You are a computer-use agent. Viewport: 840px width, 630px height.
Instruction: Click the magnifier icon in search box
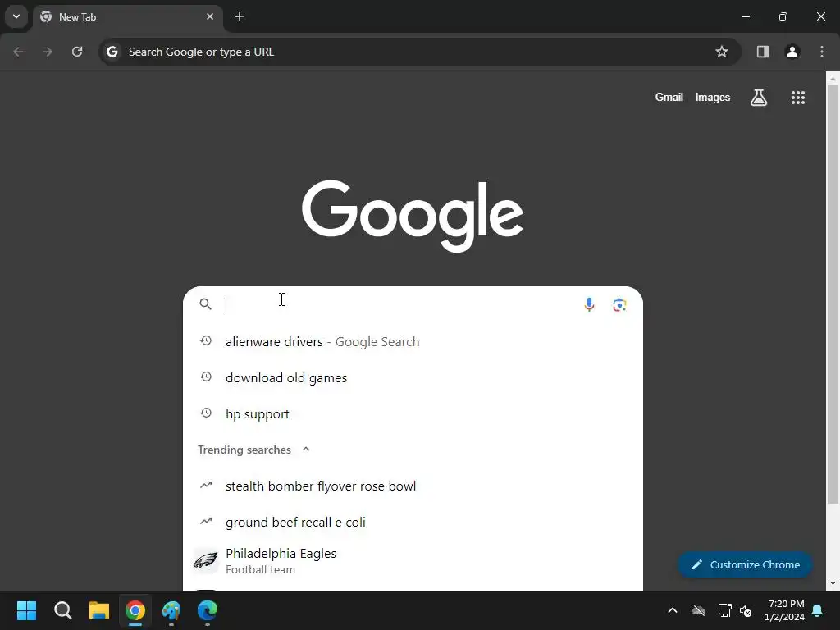205,304
